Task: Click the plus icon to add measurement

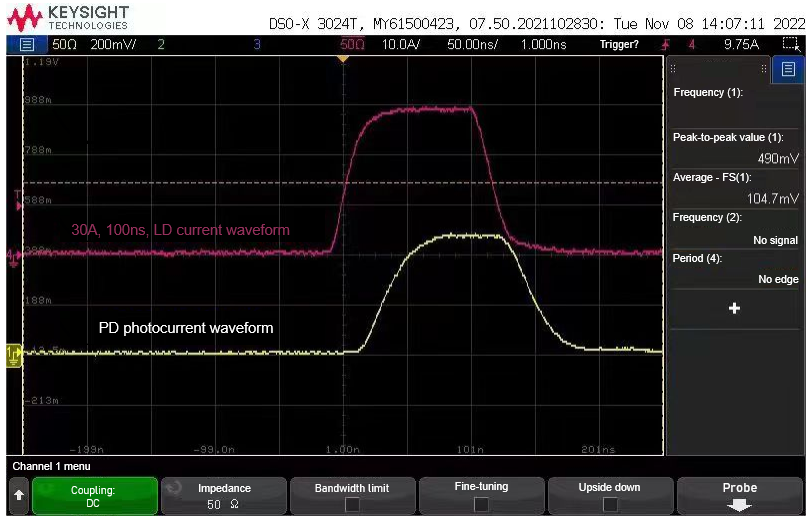Action: 735,308
